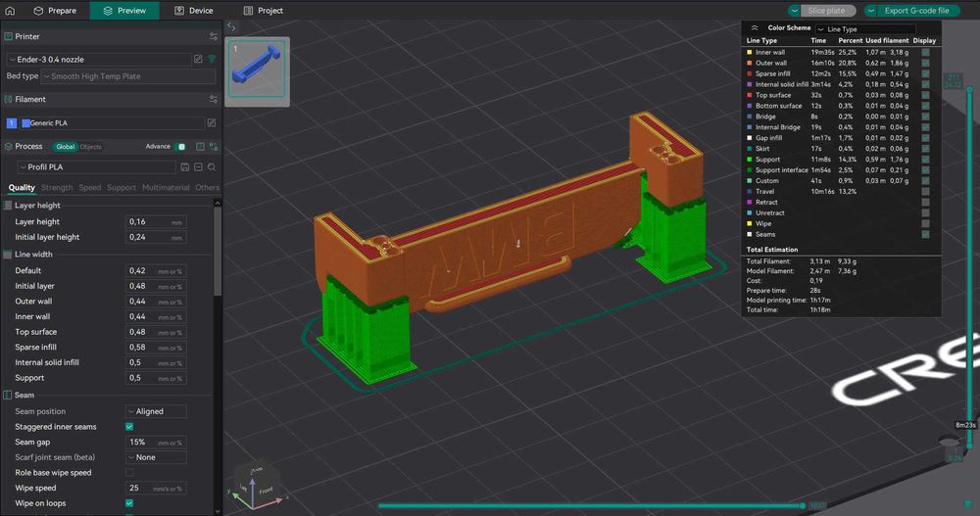Edit the Generic PLA filament preset
Image resolution: width=980 pixels, height=516 pixels.
pyautogui.click(x=212, y=123)
